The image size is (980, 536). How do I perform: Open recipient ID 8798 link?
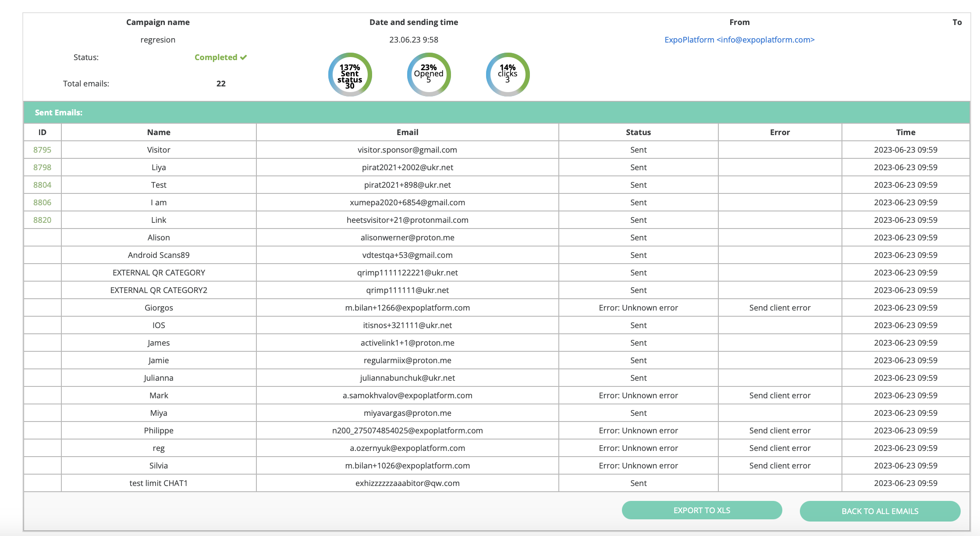(42, 167)
